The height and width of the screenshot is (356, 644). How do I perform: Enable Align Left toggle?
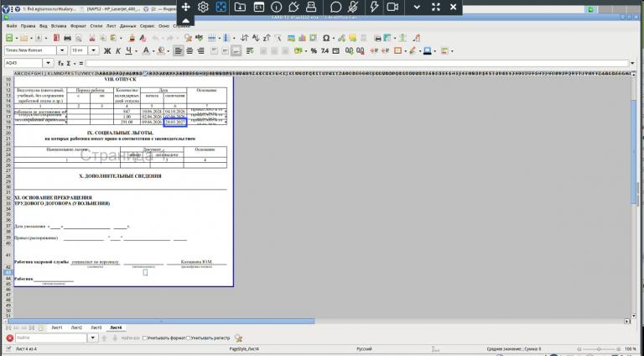[179, 51]
